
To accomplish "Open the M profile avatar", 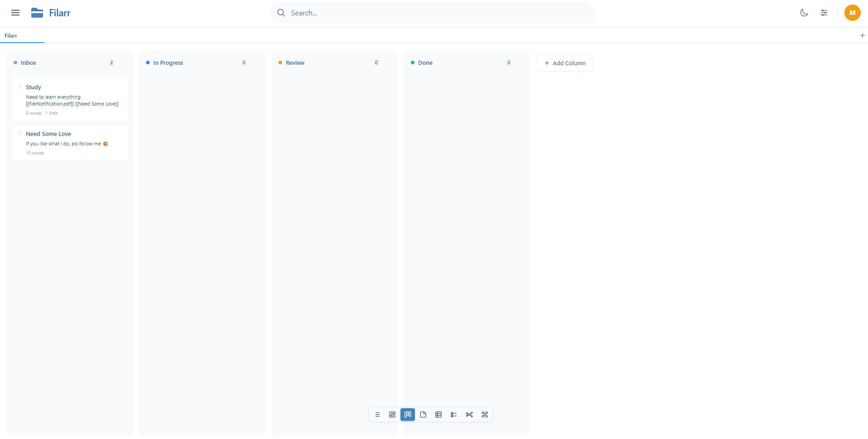I will pyautogui.click(x=852, y=13).
